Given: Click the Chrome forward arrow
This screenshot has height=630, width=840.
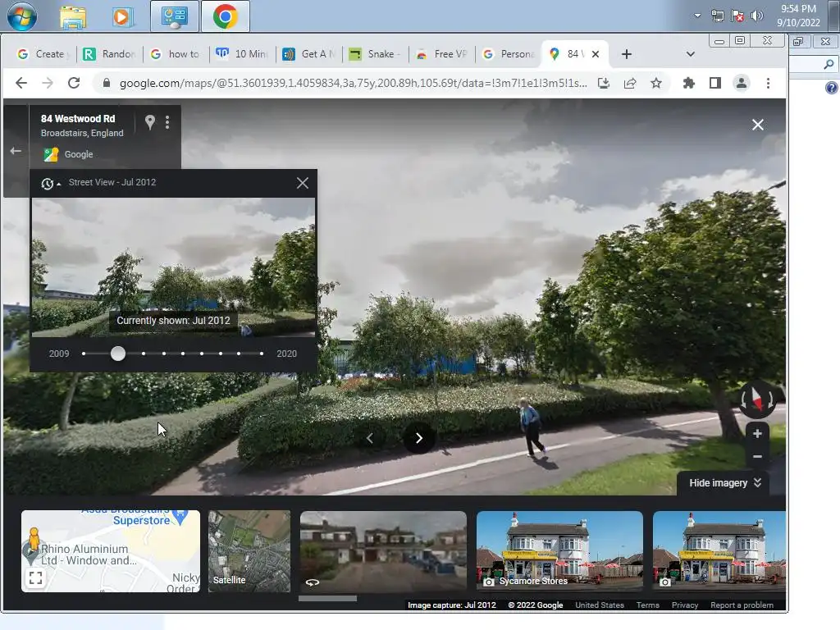Looking at the screenshot, I should click(x=48, y=83).
